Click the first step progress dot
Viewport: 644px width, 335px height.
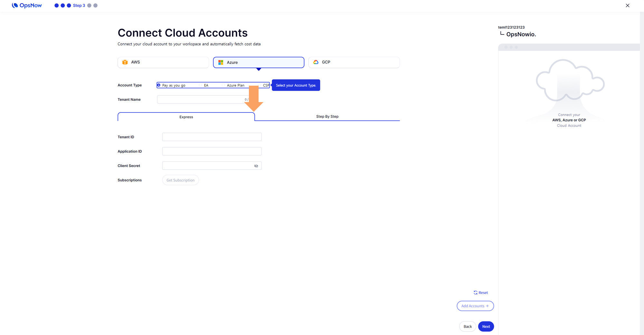coord(57,5)
